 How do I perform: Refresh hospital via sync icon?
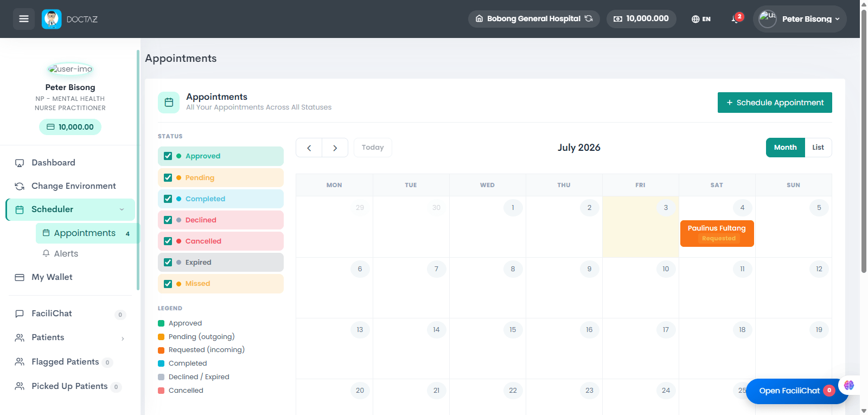tap(589, 18)
